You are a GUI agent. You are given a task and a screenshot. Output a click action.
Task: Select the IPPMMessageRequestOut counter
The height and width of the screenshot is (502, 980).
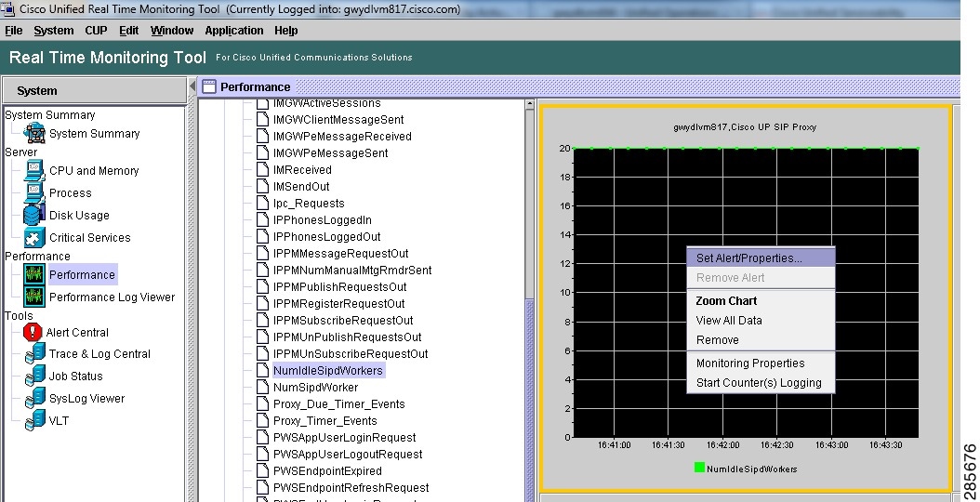[340, 253]
